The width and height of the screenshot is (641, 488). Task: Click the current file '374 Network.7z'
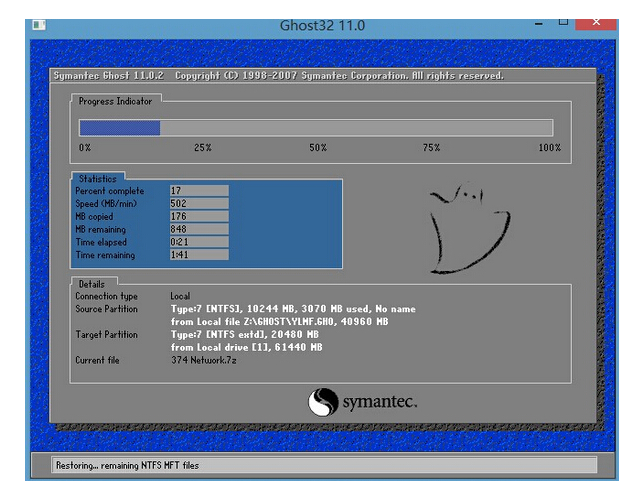pyautogui.click(x=204, y=360)
